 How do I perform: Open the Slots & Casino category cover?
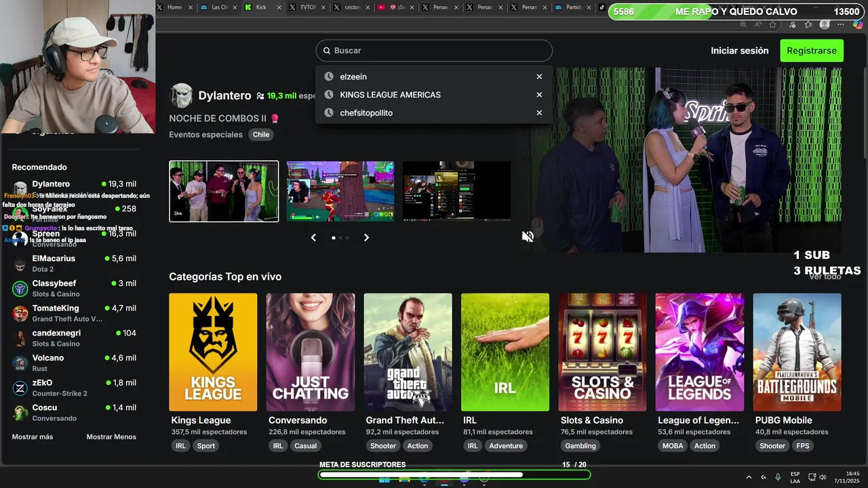[602, 352]
